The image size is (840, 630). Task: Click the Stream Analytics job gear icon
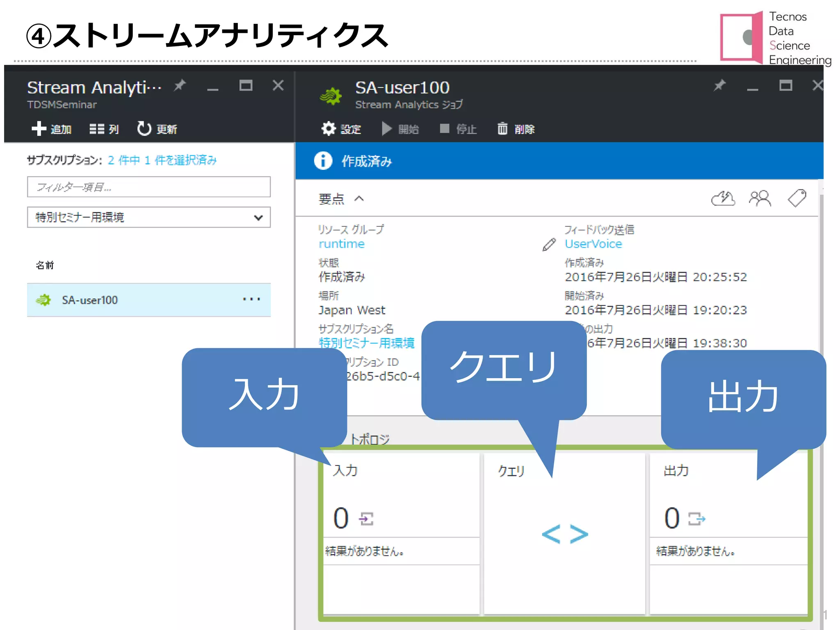click(x=331, y=96)
